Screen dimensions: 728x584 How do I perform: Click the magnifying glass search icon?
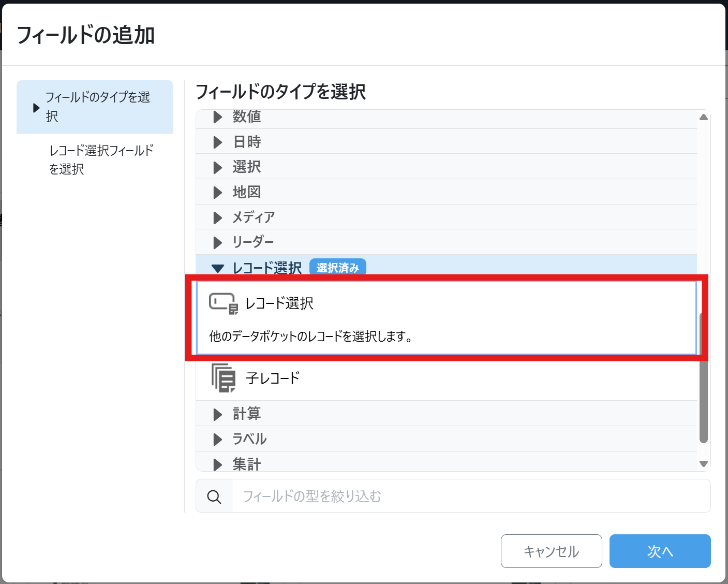[x=214, y=497]
